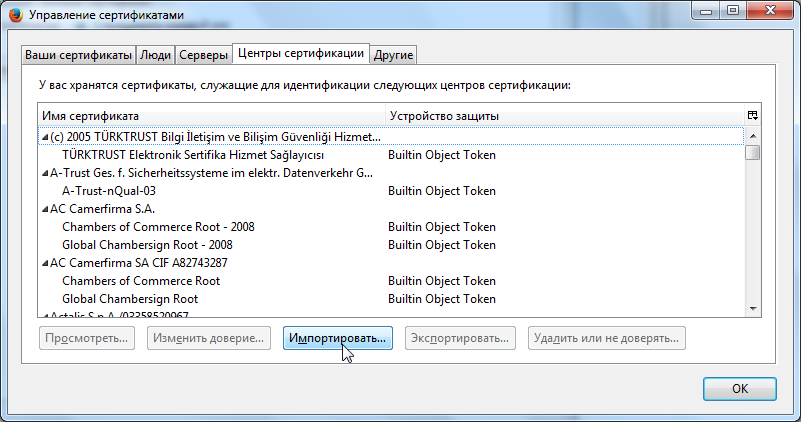Click the Удалить или не доверять... button
Viewport: 801px width, 422px height.
coord(607,338)
